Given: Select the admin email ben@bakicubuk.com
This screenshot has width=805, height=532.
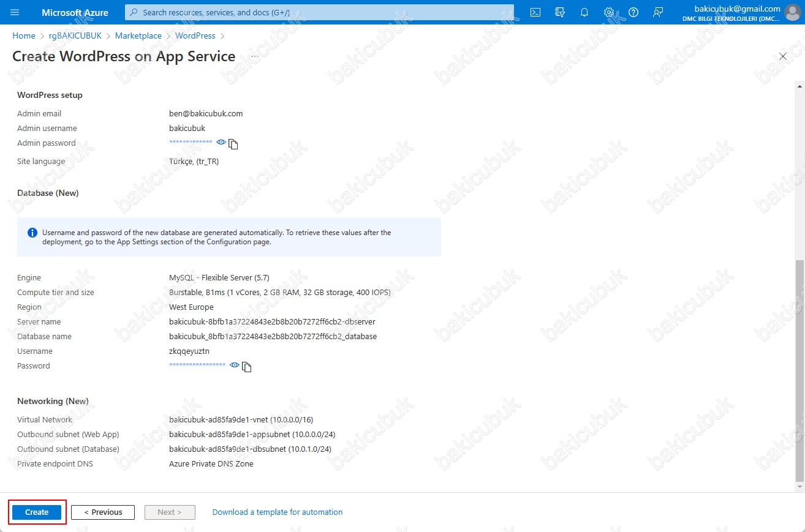Looking at the screenshot, I should point(206,114).
